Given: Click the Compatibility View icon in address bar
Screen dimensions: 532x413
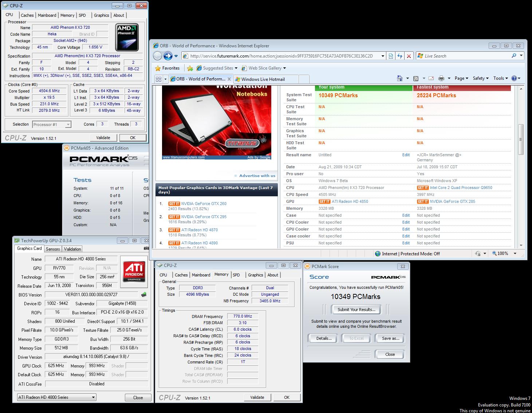Looking at the screenshot, I should pos(391,56).
